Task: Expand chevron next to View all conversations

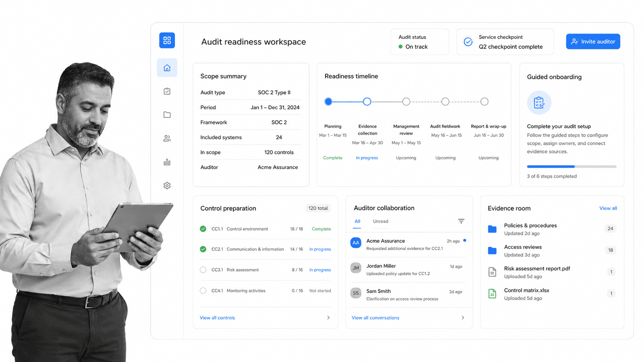Action: click(x=463, y=318)
